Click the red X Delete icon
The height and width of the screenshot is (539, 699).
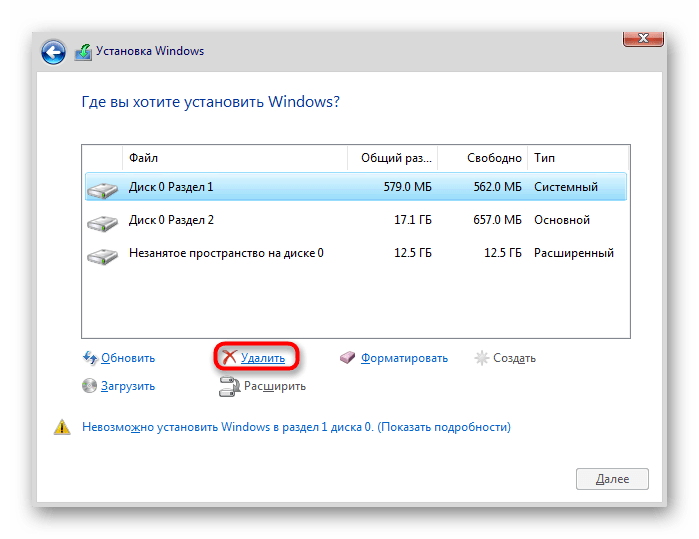tap(229, 357)
